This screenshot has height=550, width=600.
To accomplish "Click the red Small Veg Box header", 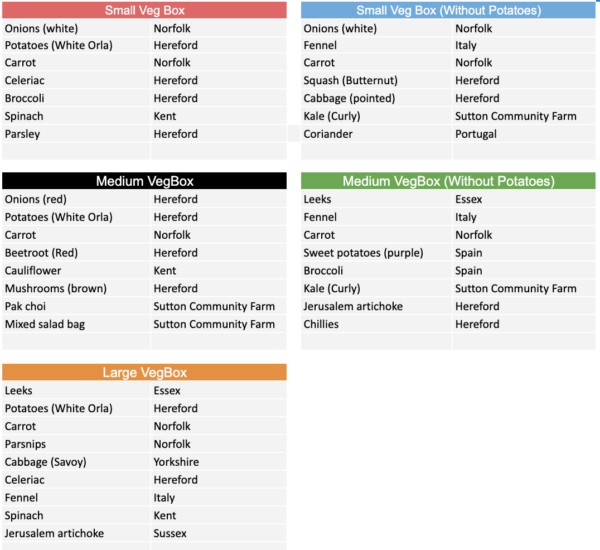I will click(144, 10).
